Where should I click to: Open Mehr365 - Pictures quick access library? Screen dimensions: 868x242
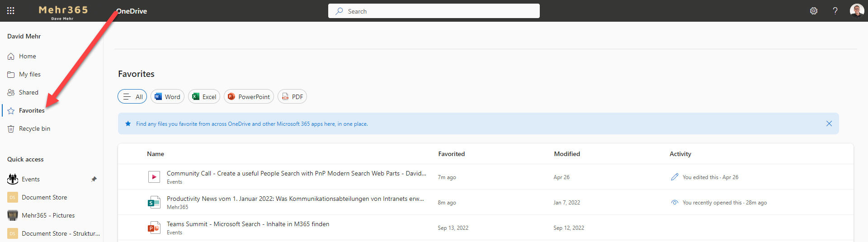pyautogui.click(x=48, y=215)
